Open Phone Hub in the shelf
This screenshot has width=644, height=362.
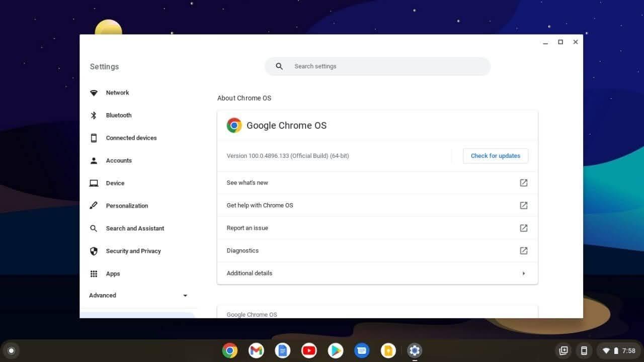[x=584, y=350]
